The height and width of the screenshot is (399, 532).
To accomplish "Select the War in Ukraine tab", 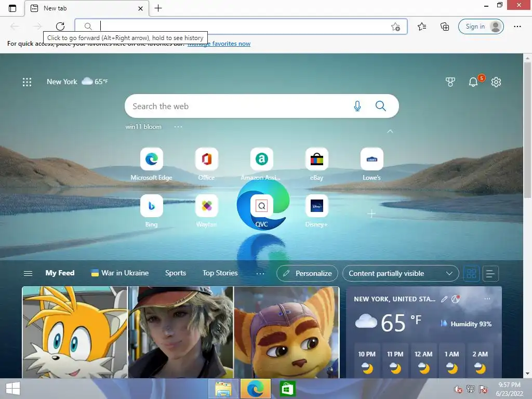I will [120, 273].
